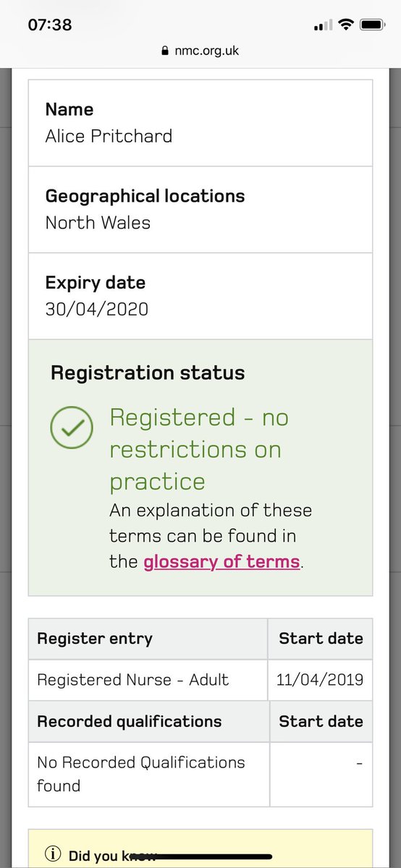Select the Registered Nurse - Adult row
This screenshot has width=401, height=868.
pos(200,680)
